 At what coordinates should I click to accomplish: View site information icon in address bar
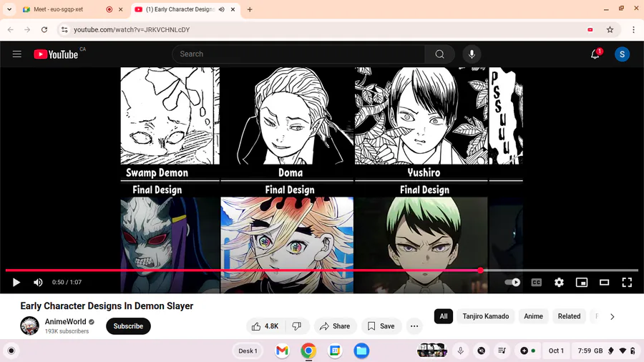[x=64, y=29]
